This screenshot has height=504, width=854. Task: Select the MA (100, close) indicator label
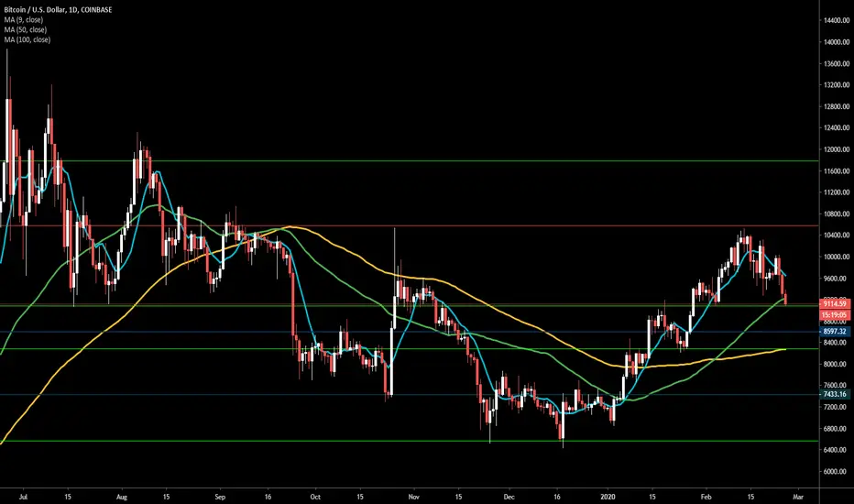(27, 39)
